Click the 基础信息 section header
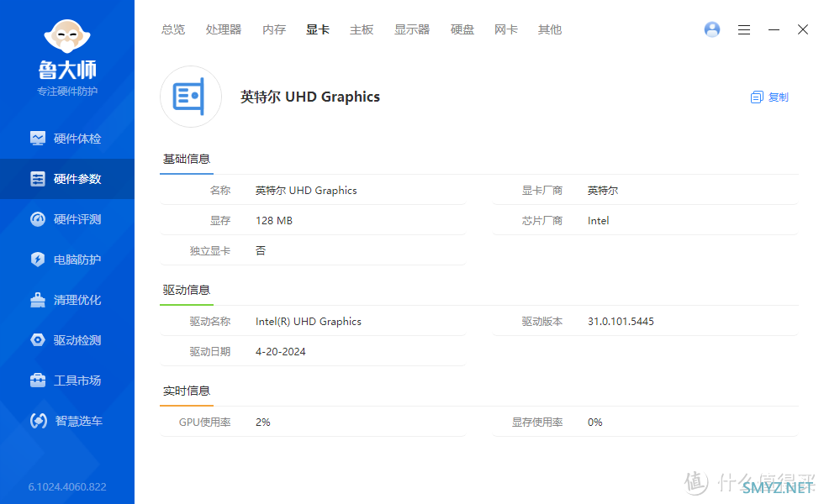The image size is (824, 504). pyautogui.click(x=187, y=159)
